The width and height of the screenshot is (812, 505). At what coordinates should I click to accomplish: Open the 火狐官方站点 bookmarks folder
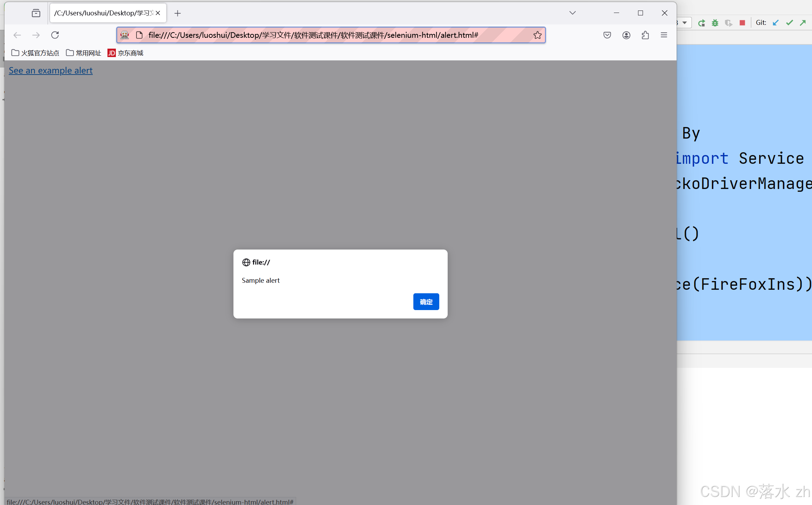point(35,53)
